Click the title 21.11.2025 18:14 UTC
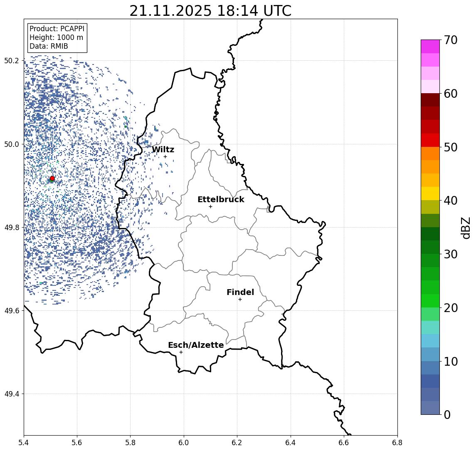 click(210, 11)
